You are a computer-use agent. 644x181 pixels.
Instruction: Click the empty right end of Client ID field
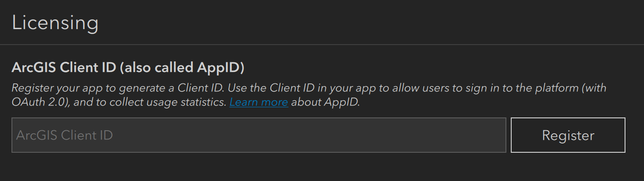click(476, 135)
